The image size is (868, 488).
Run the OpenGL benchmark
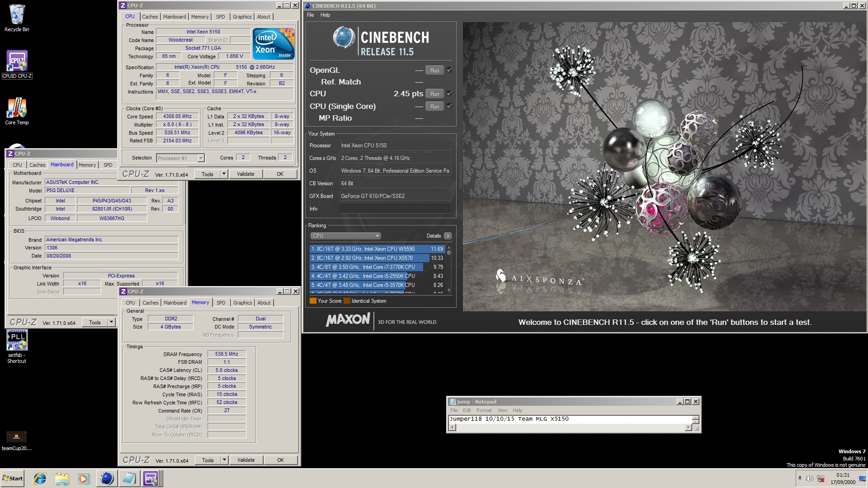click(434, 70)
